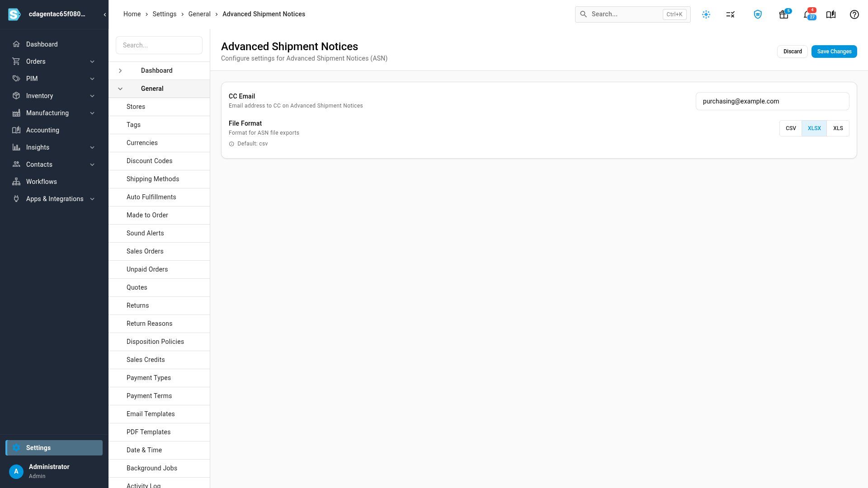Open the Stores settings page
The image size is (868, 488).
[159, 107]
